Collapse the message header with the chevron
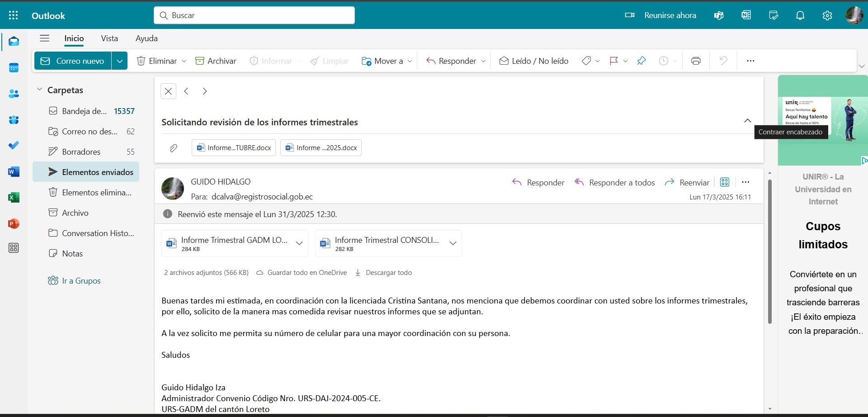Image resolution: width=868 pixels, height=417 pixels. [x=747, y=121]
